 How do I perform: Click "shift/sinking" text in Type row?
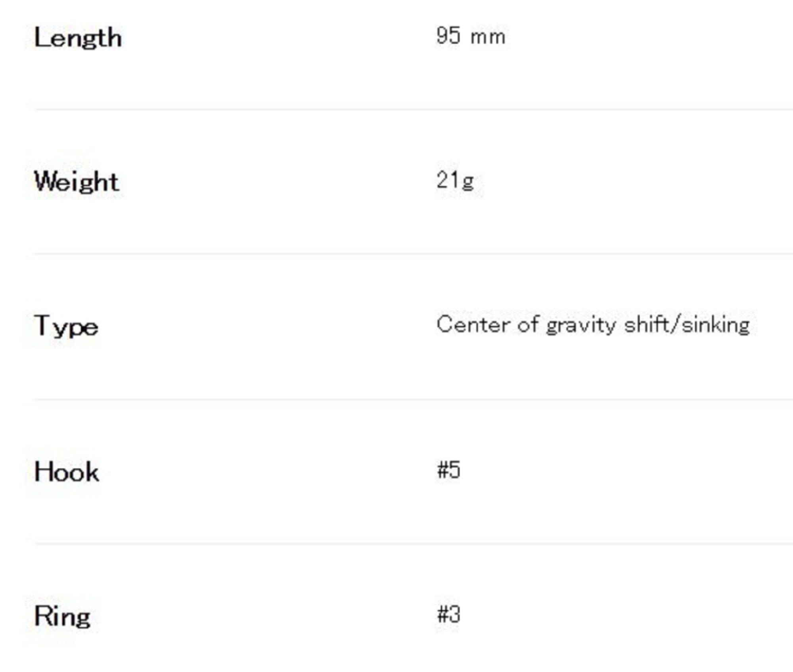click(687, 325)
